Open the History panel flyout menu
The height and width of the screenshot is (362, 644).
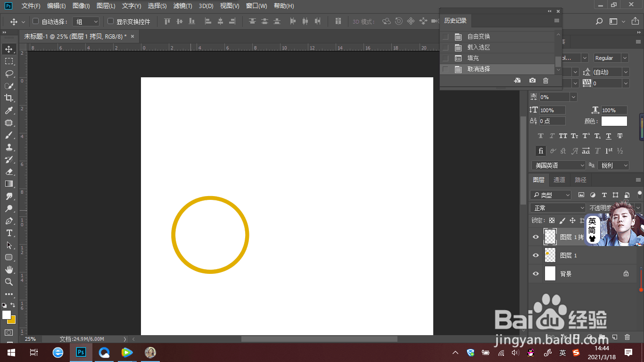pos(557,21)
